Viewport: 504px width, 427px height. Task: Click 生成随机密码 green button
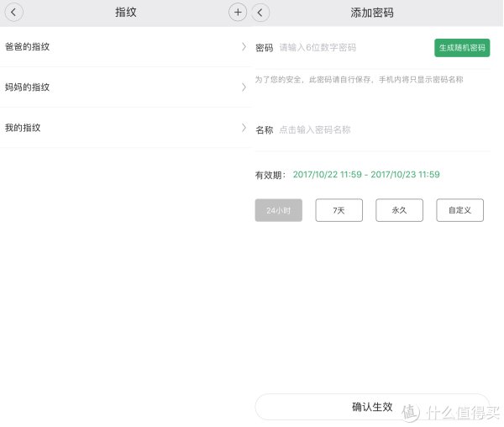(x=462, y=48)
